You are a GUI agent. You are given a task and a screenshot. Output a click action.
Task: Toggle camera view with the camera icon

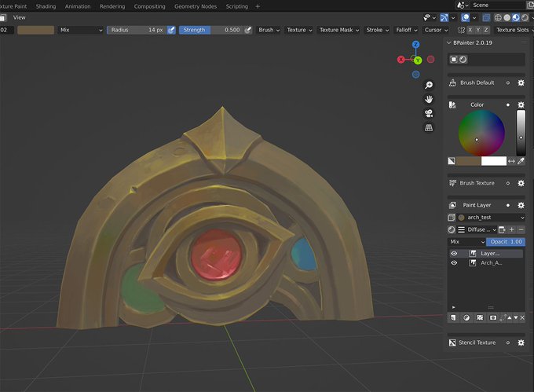click(429, 113)
